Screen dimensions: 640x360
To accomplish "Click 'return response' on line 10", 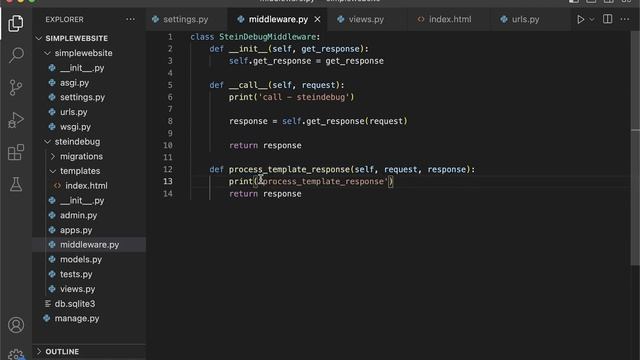I will coord(265,145).
